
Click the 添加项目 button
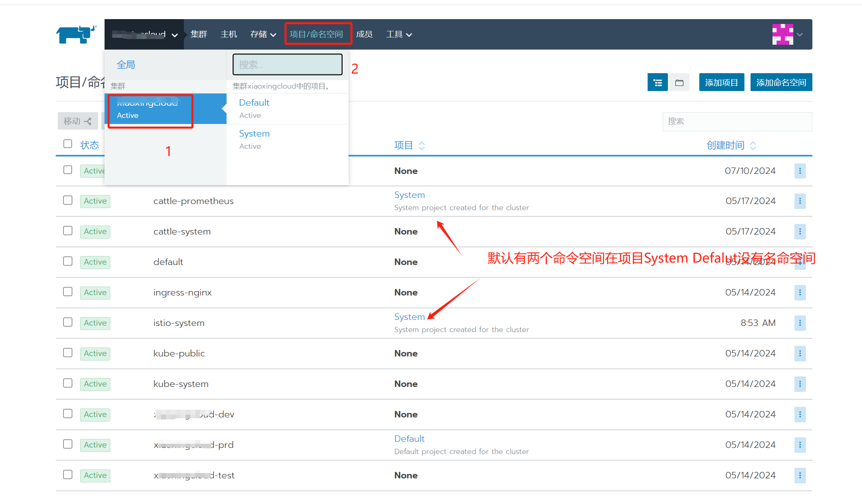click(x=722, y=83)
